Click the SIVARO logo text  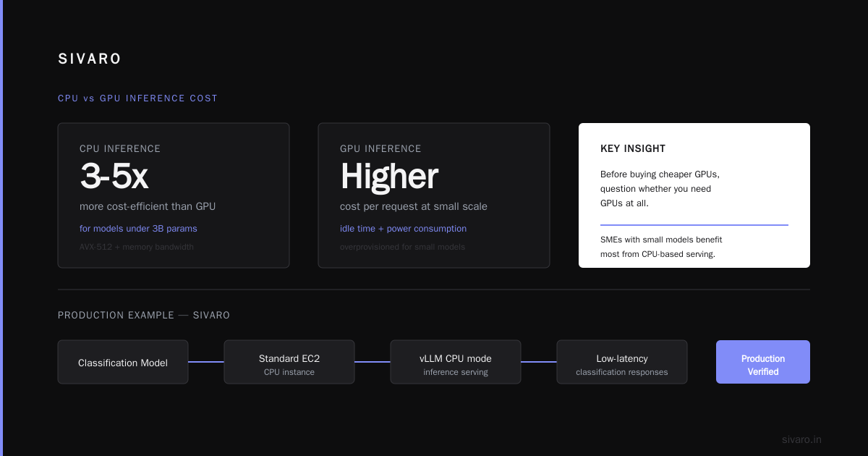tap(90, 59)
